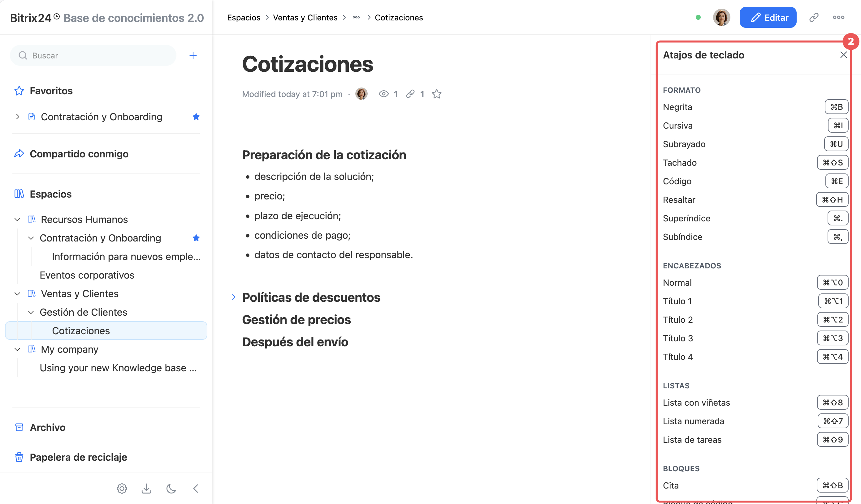The height and width of the screenshot is (504, 861).
Task: Open the three-dots more menu in header
Action: (x=838, y=17)
